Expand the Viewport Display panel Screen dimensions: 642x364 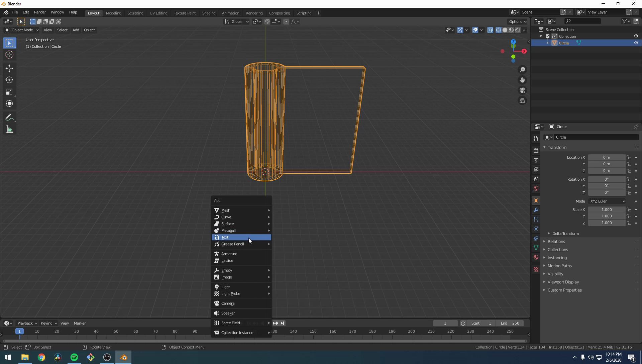pyautogui.click(x=563, y=282)
